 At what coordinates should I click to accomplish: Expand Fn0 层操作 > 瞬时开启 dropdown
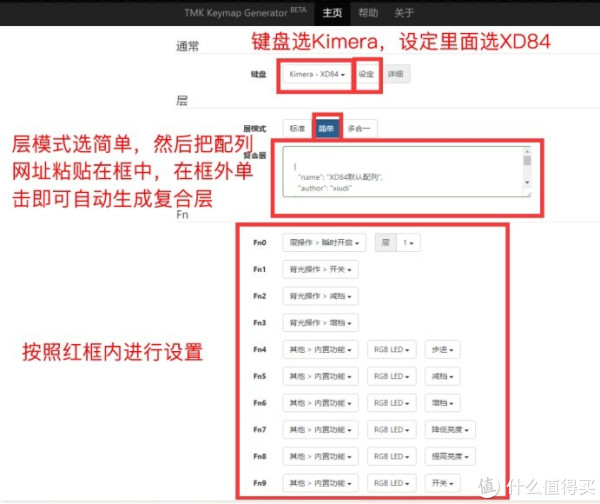[x=321, y=242]
